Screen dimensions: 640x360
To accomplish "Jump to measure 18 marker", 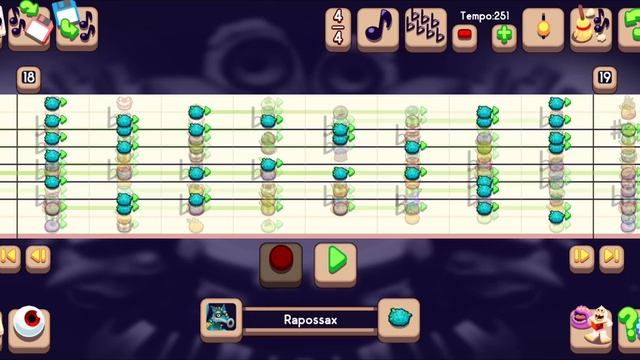I will [29, 78].
